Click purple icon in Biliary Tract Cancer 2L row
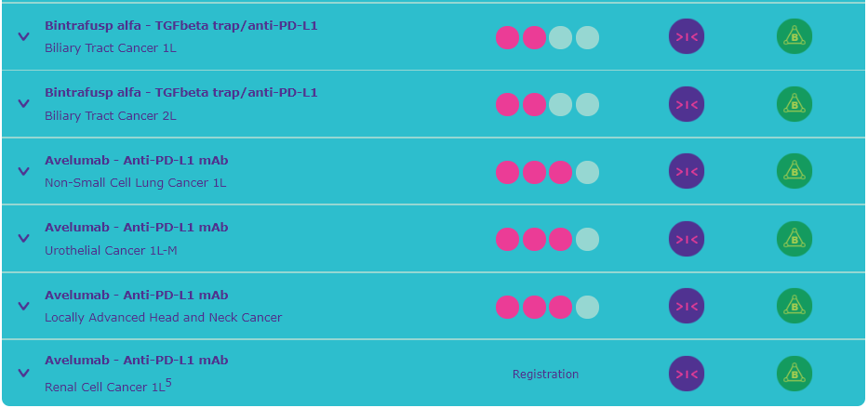 [x=687, y=104]
